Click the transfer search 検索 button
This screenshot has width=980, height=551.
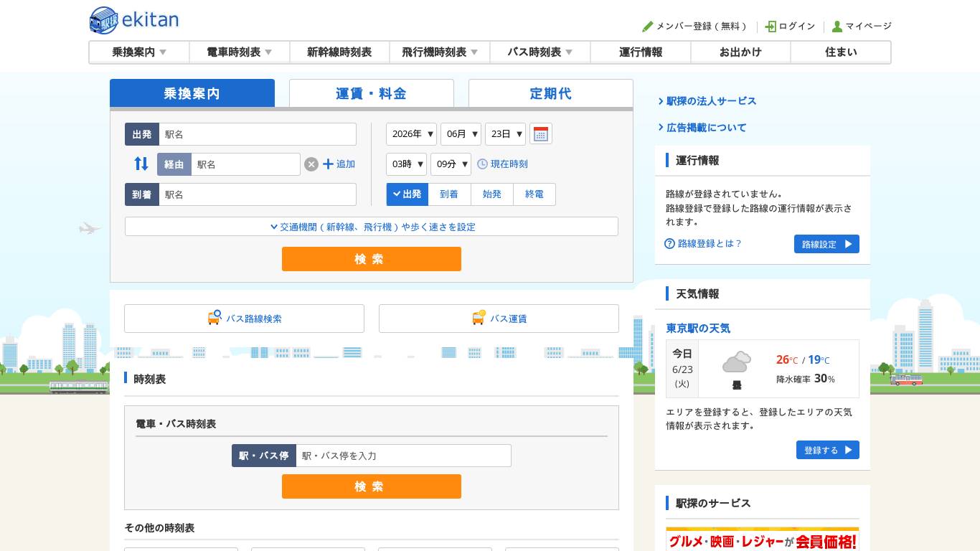point(372,259)
